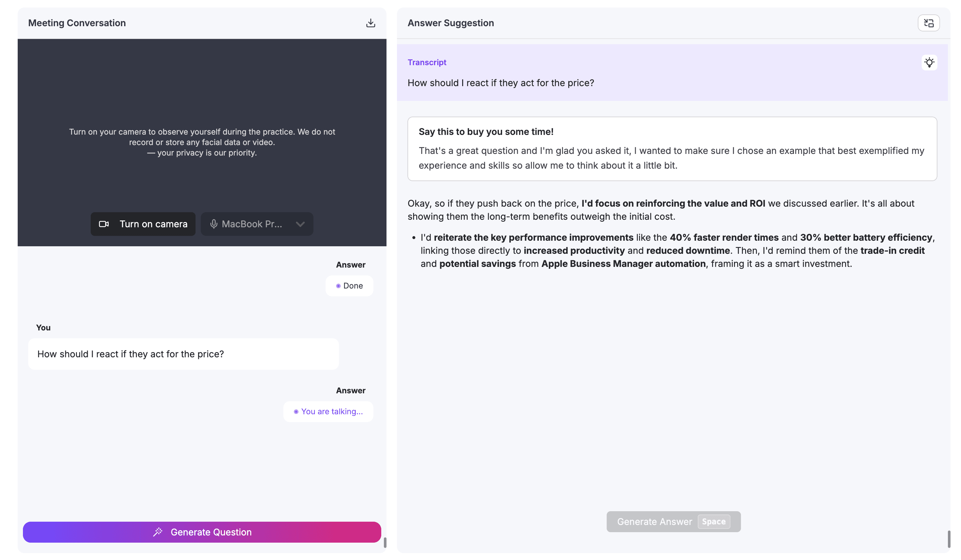Click the question bubble about the price
This screenshot has height=560, width=961.
click(183, 354)
